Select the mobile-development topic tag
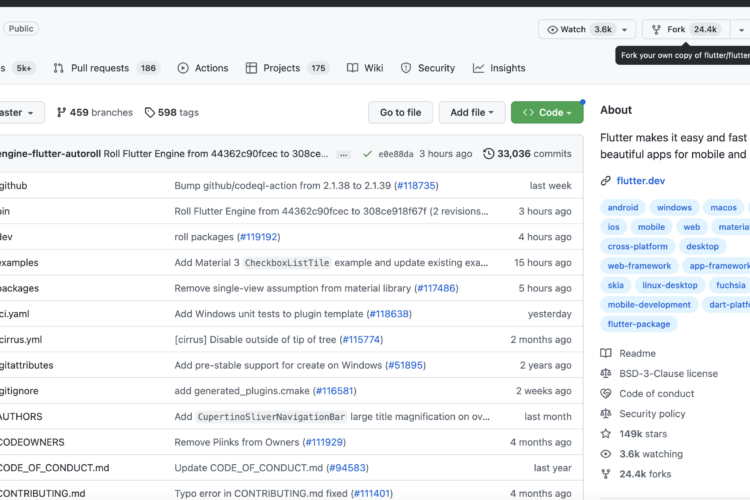The width and height of the screenshot is (750, 500). coord(649,305)
